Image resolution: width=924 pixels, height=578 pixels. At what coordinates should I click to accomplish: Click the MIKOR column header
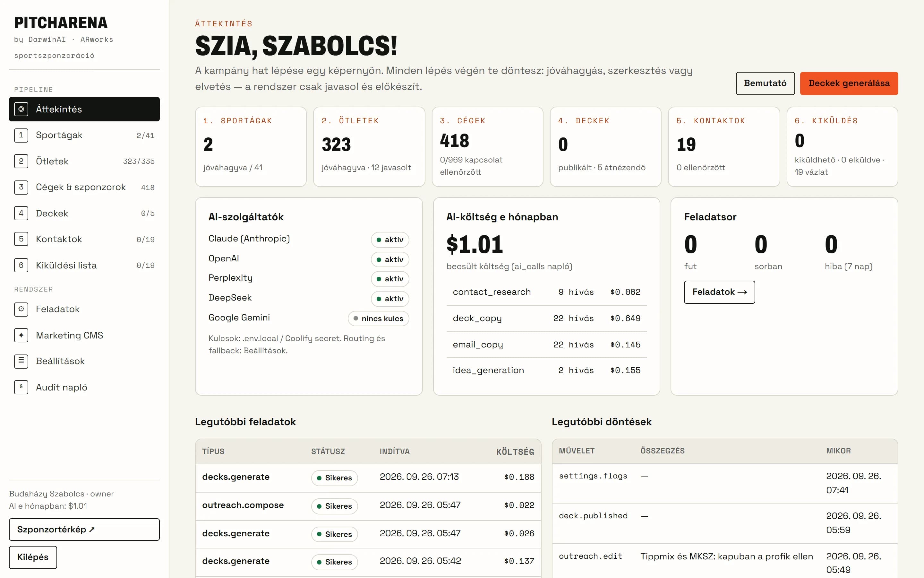tap(838, 451)
